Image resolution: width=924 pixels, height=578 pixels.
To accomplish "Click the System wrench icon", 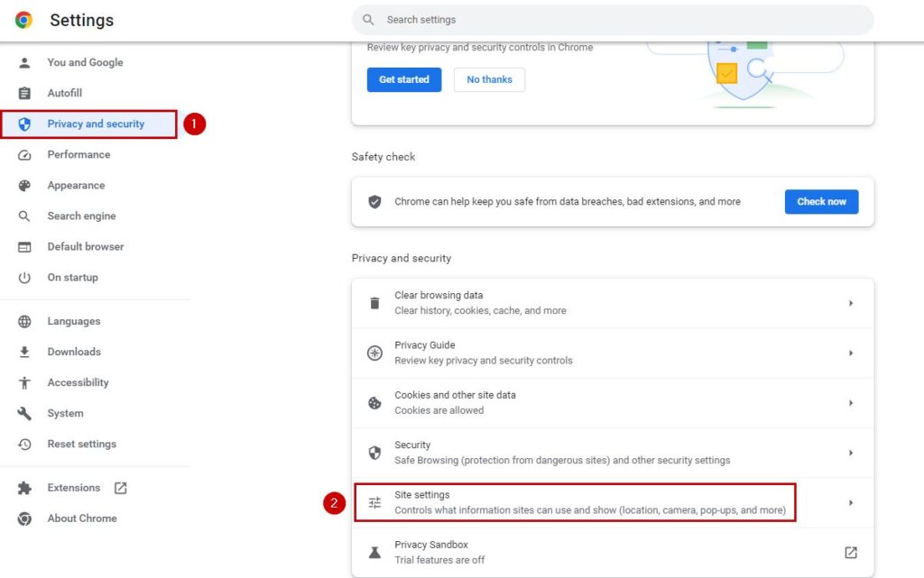I will pos(24,413).
